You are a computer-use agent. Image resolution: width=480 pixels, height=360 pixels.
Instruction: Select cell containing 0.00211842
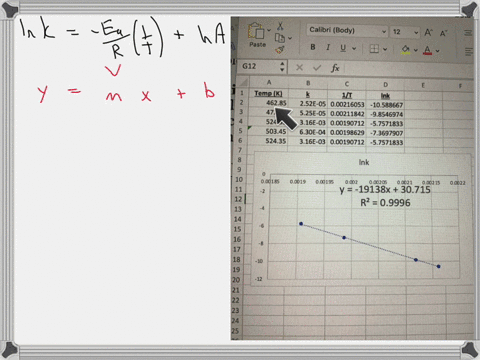tap(347, 114)
